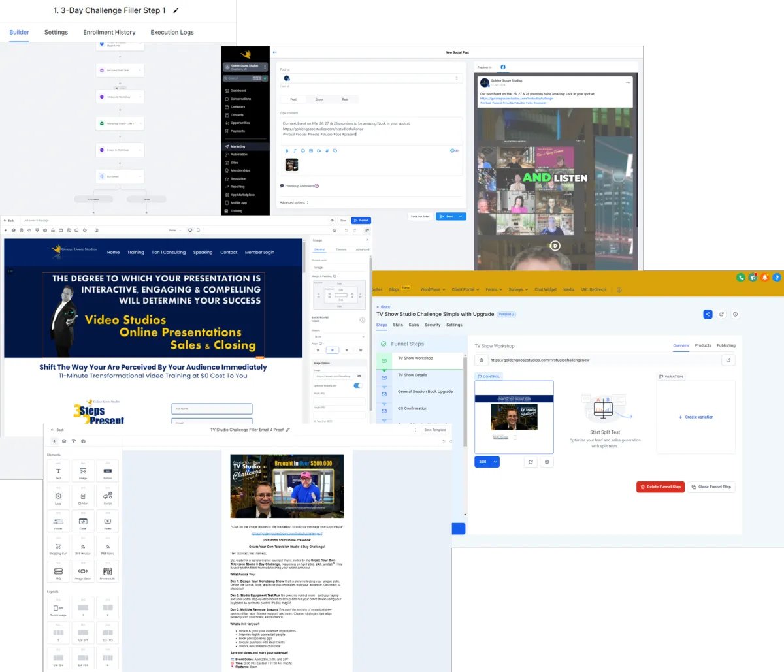Show the Facebook preview of the post
784x672 pixels.
pos(503,67)
